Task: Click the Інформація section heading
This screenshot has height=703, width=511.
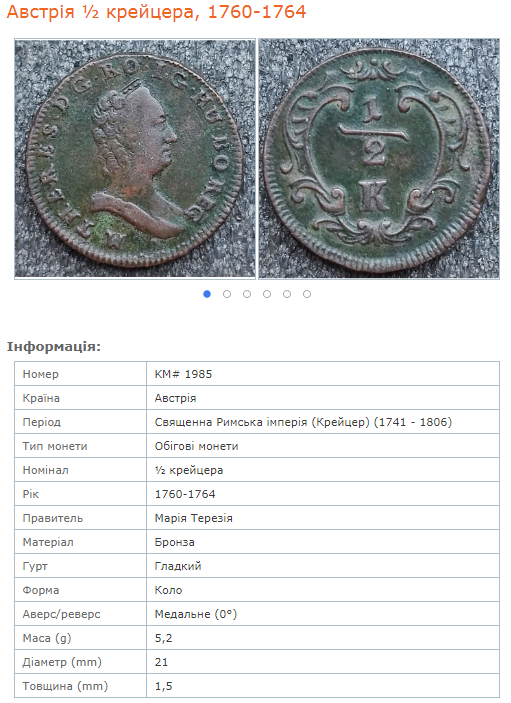Action: 54,347
